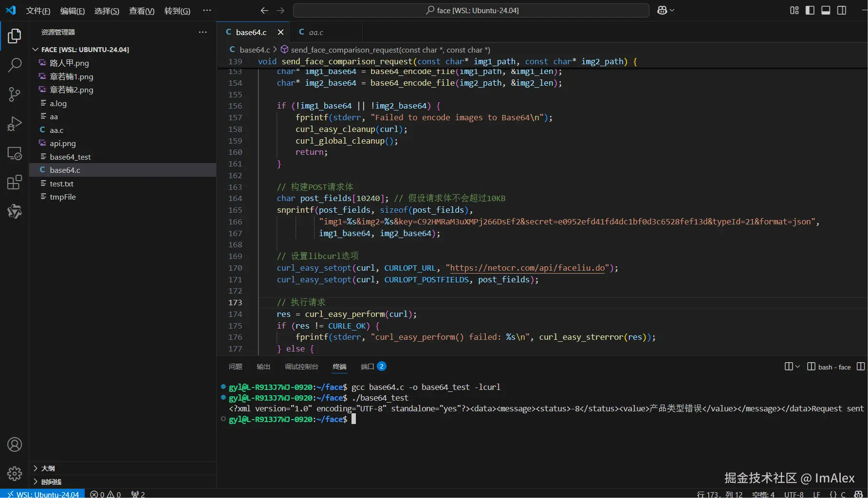Open the 章若楠1.png file in explorer
The height and width of the screenshot is (498, 868).
pos(71,76)
